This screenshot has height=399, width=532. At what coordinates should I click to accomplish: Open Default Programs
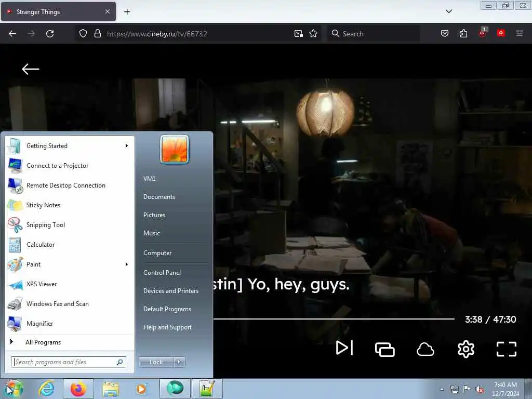click(167, 309)
